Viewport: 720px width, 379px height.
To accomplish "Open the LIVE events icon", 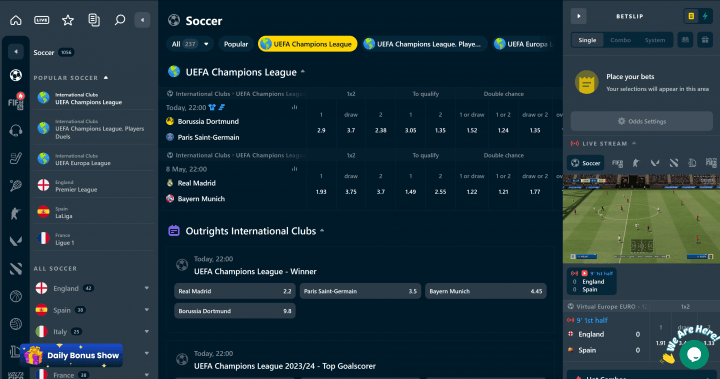I will (x=42, y=20).
